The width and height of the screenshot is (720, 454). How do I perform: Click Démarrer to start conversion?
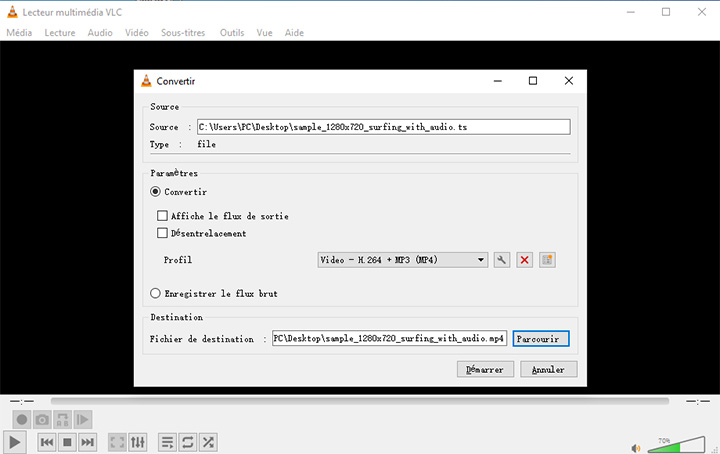pyautogui.click(x=485, y=370)
